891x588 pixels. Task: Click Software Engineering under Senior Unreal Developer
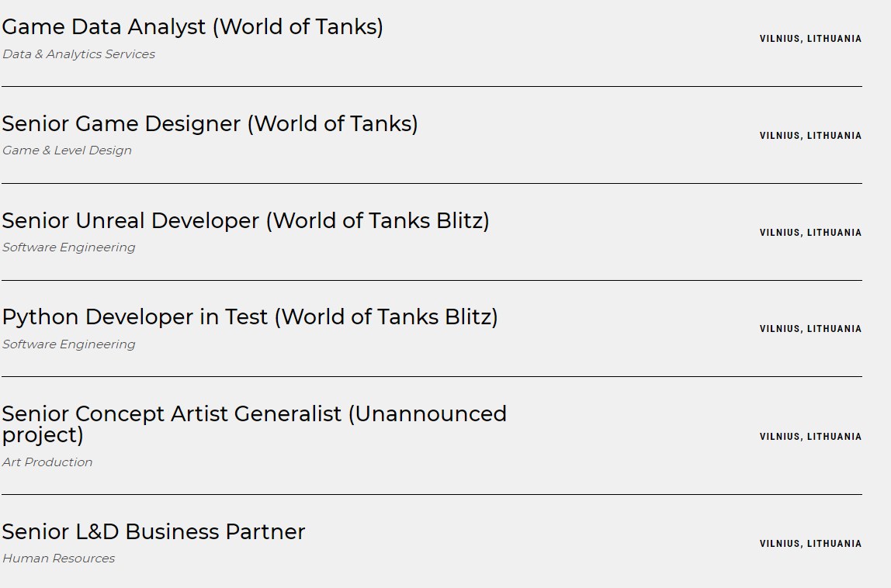pos(69,247)
